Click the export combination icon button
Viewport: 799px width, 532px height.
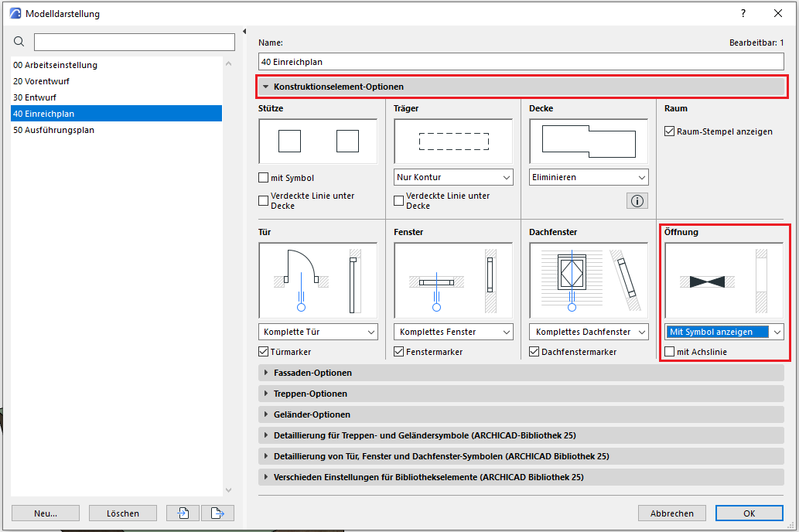[217, 513]
